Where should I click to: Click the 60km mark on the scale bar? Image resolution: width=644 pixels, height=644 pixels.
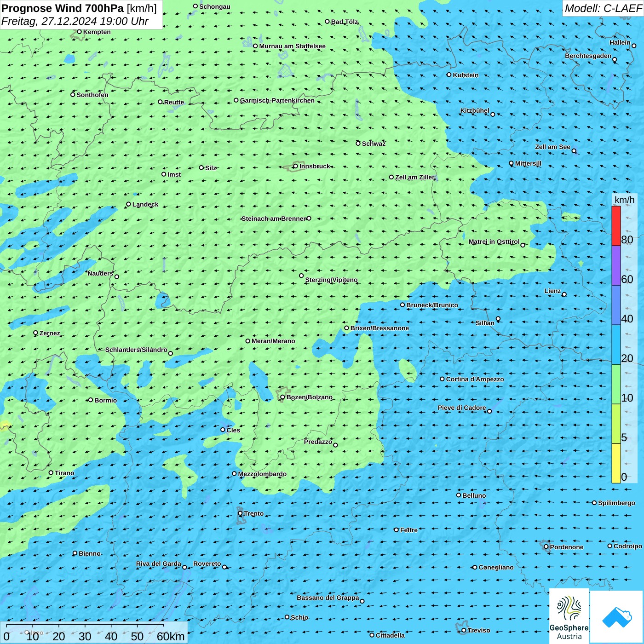(x=170, y=637)
